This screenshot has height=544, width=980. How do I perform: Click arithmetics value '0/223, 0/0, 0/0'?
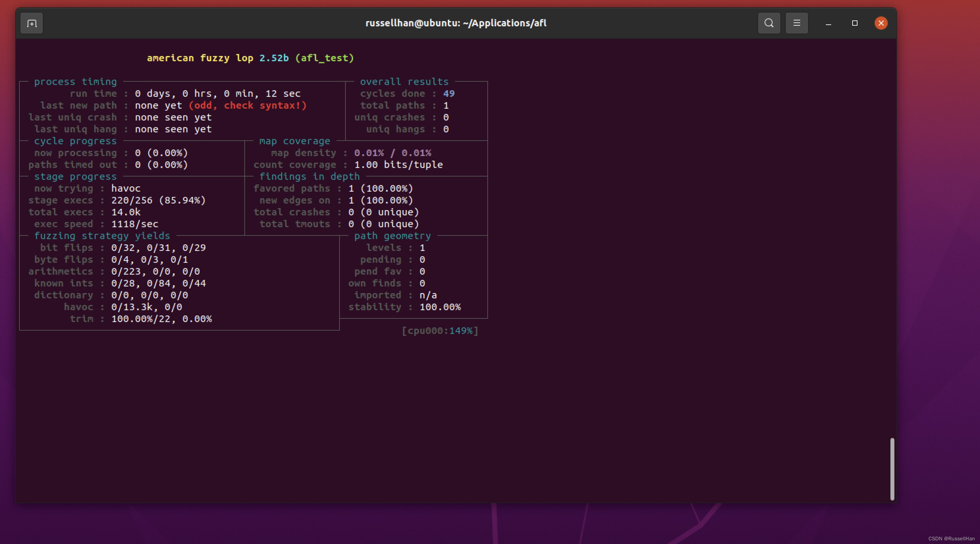155,271
